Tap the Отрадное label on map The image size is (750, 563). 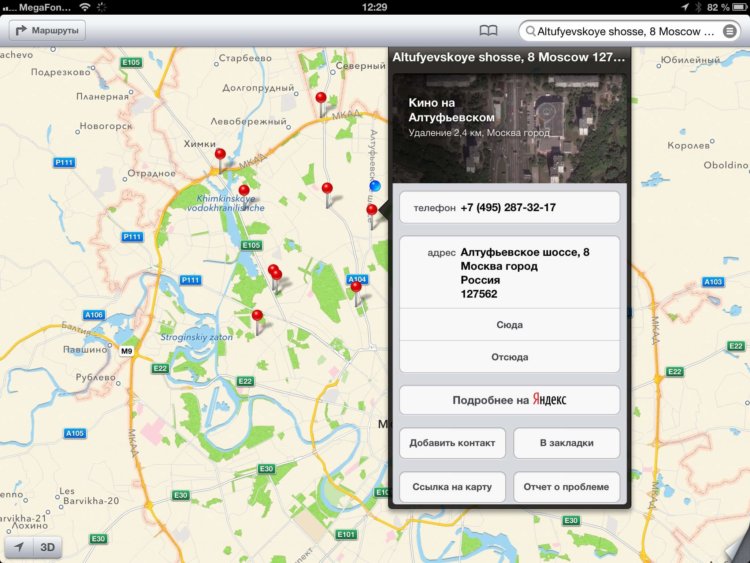pyautogui.click(x=152, y=173)
